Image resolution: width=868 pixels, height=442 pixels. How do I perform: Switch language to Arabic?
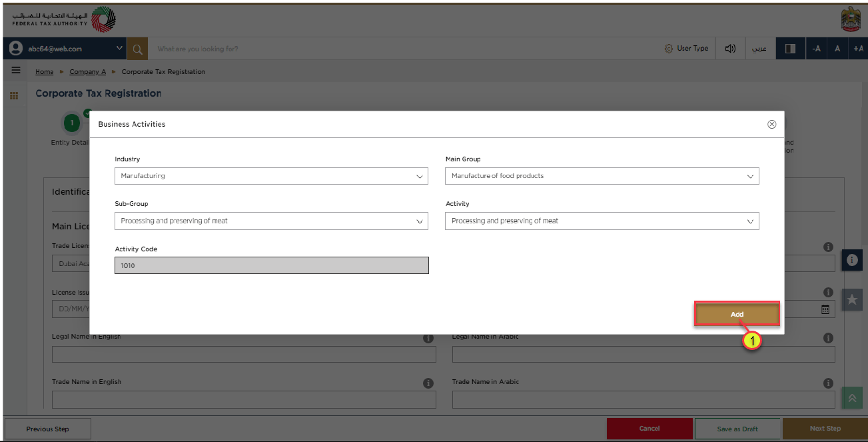(x=759, y=49)
